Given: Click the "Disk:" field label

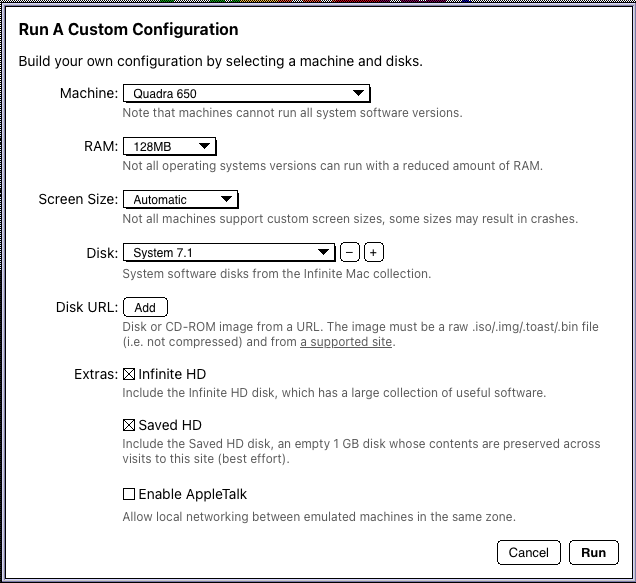Looking at the screenshot, I should (x=101, y=253).
